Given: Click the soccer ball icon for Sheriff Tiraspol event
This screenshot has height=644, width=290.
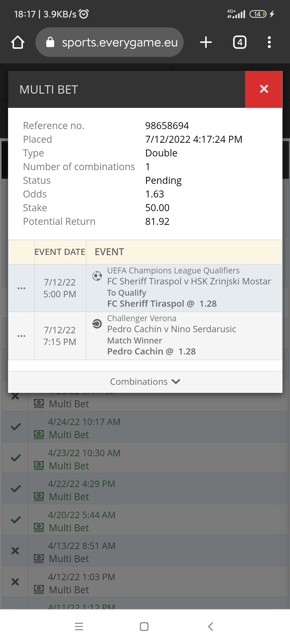Looking at the screenshot, I should pos(97,276).
